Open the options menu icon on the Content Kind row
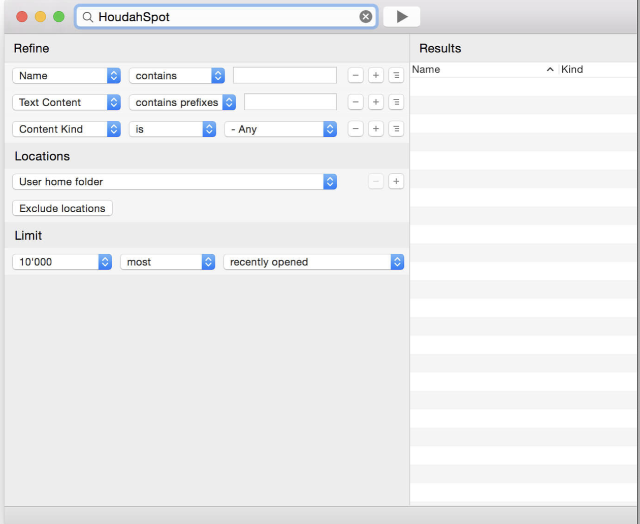Image resolution: width=640 pixels, height=524 pixels. (396, 129)
